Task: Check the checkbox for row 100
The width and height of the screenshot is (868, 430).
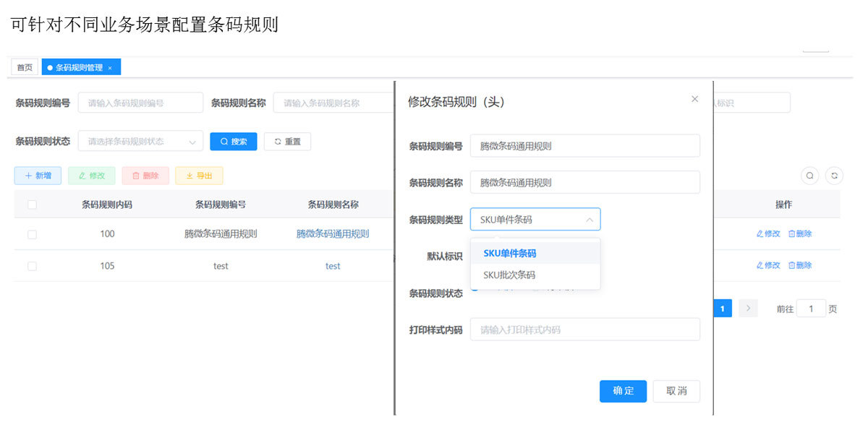Action: [x=32, y=234]
